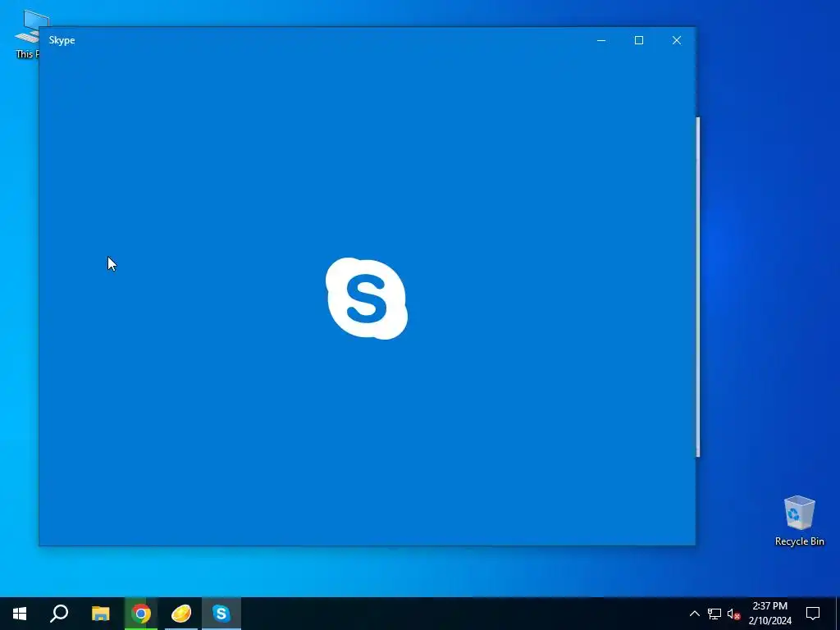The width and height of the screenshot is (840, 630).
Task: Select the Recycle Bin desktop icon
Action: tap(799, 521)
